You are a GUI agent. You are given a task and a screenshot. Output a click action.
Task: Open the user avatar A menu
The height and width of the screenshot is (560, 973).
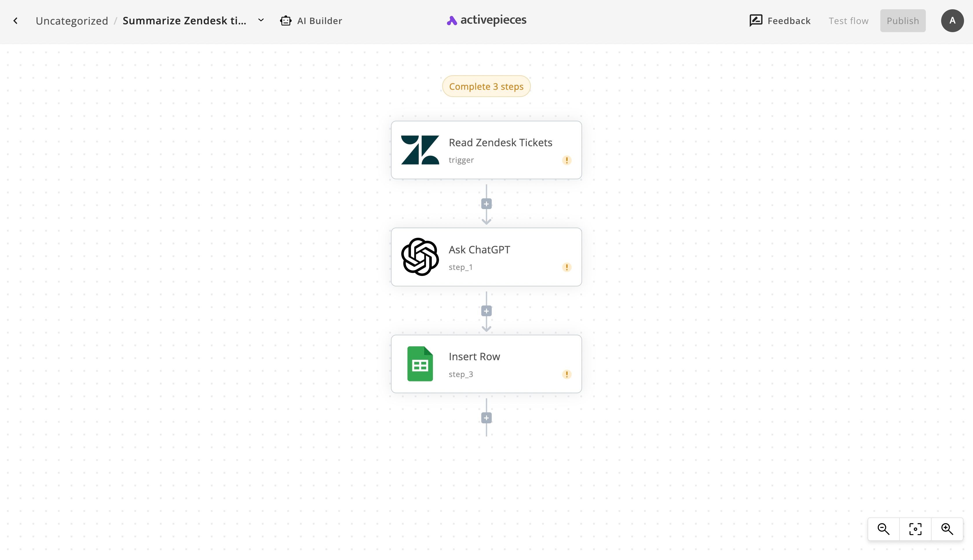(x=952, y=21)
